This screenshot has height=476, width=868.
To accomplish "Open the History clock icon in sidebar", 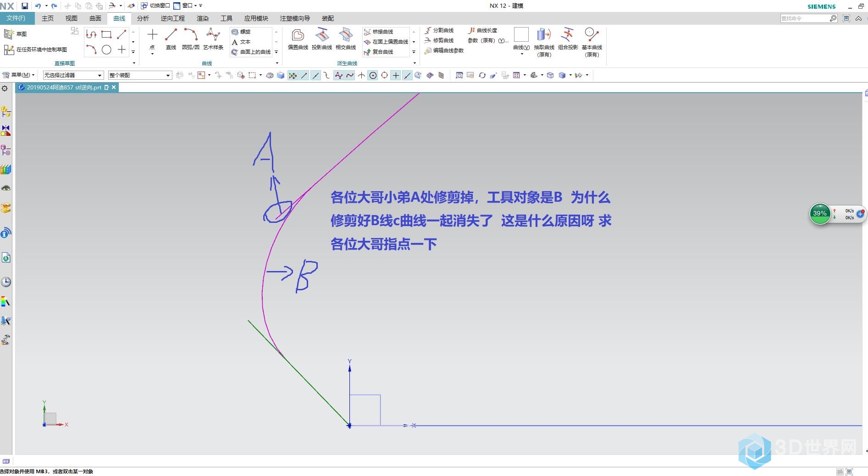I will (x=6, y=282).
